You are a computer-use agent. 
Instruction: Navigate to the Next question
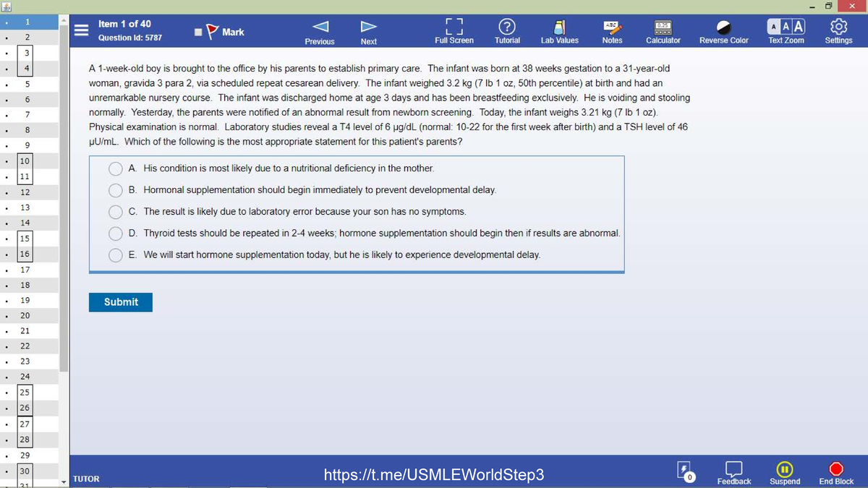[x=369, y=29]
